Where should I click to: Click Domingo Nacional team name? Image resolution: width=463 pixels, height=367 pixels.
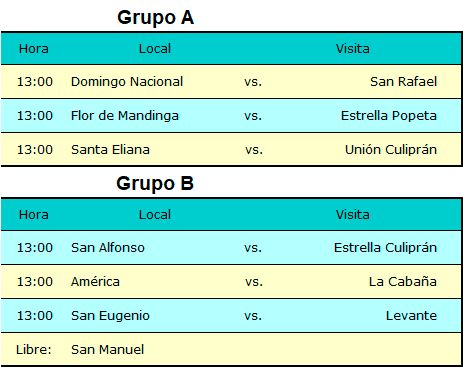pos(127,82)
